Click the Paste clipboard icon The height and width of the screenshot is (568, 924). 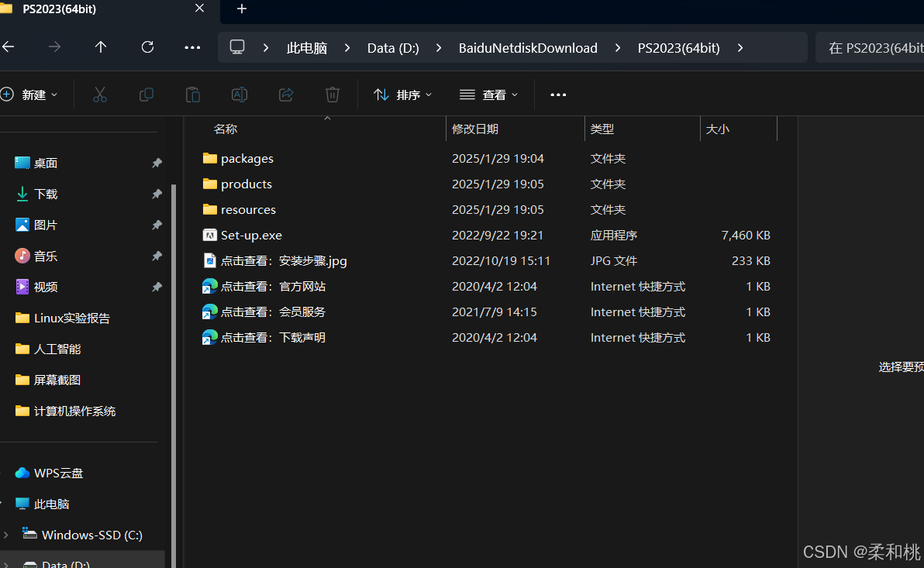193,95
